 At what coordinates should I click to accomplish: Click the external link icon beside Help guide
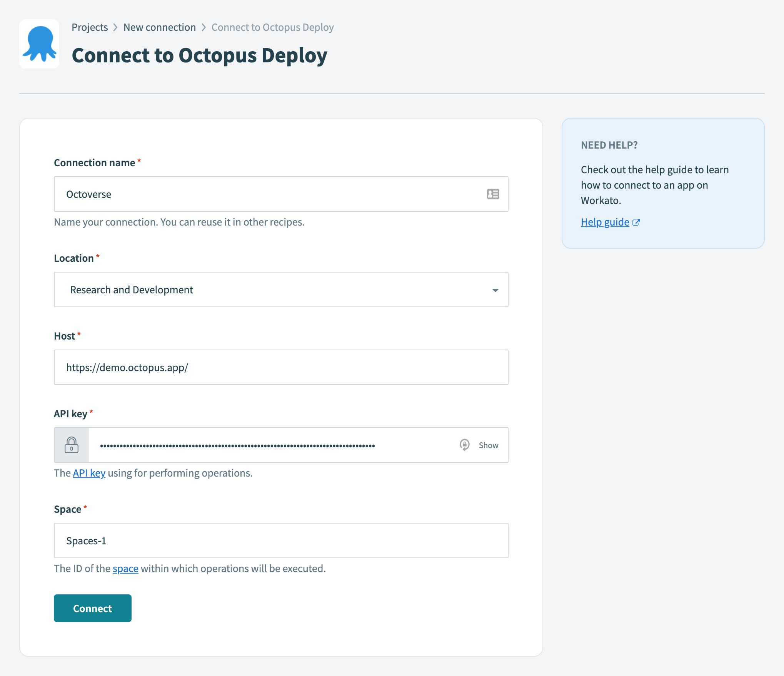point(636,222)
